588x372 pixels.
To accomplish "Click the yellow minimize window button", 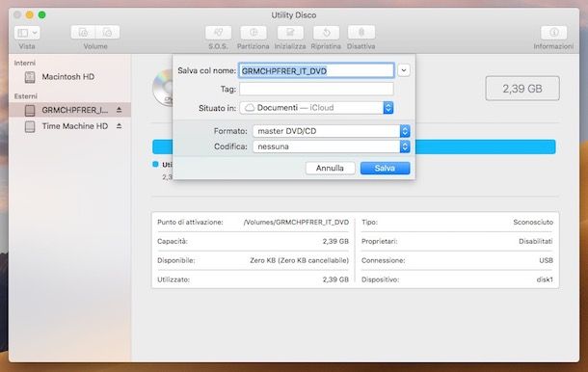I will (x=29, y=14).
